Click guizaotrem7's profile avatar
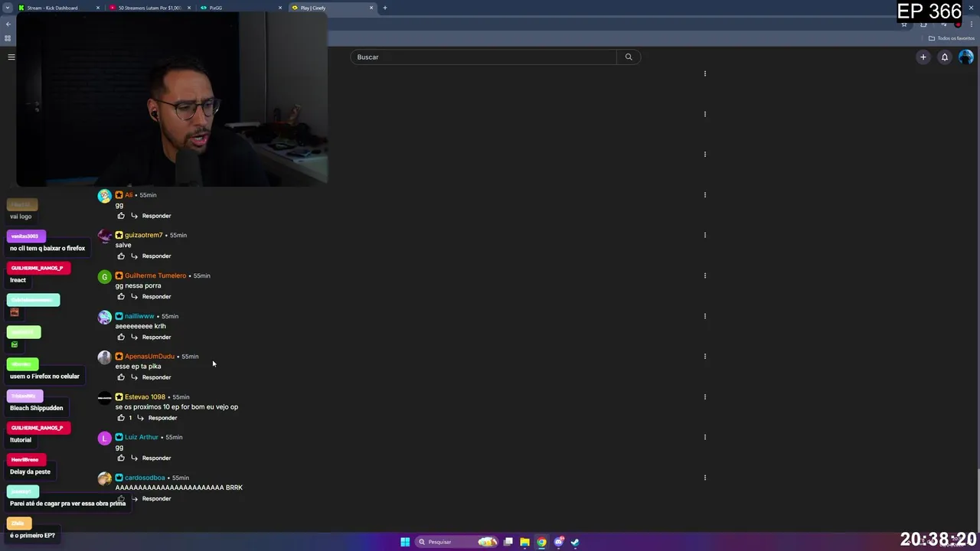The image size is (980, 551). (105, 236)
